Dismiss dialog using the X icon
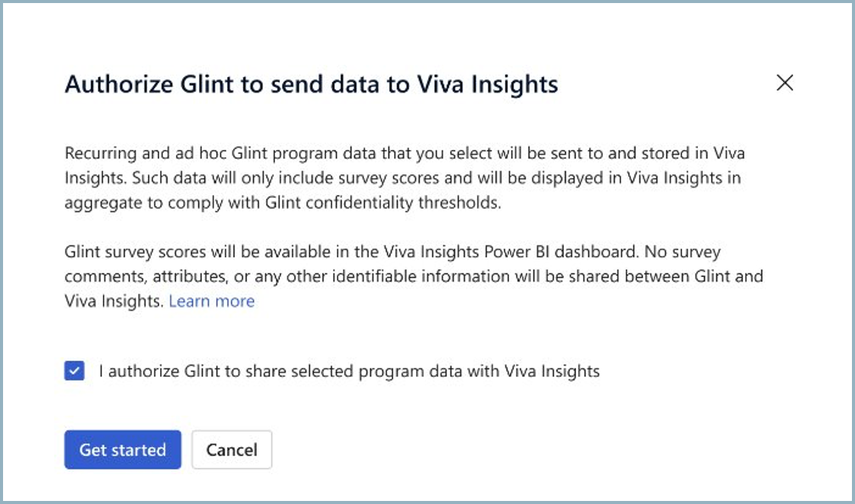Image resolution: width=855 pixels, height=504 pixels. tap(785, 83)
